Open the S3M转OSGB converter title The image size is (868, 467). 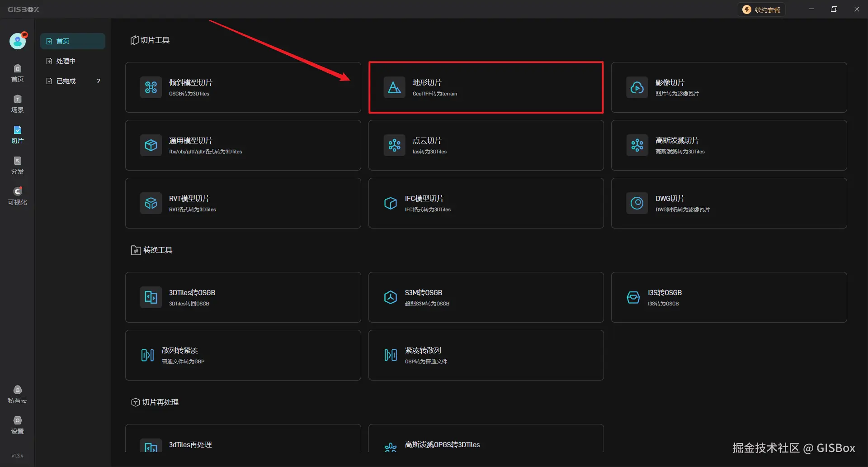click(x=424, y=293)
